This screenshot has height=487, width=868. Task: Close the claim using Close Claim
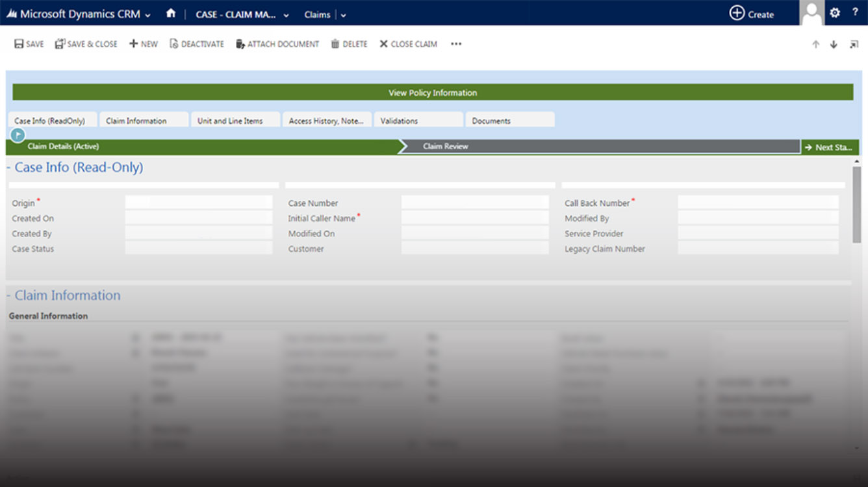pos(407,44)
